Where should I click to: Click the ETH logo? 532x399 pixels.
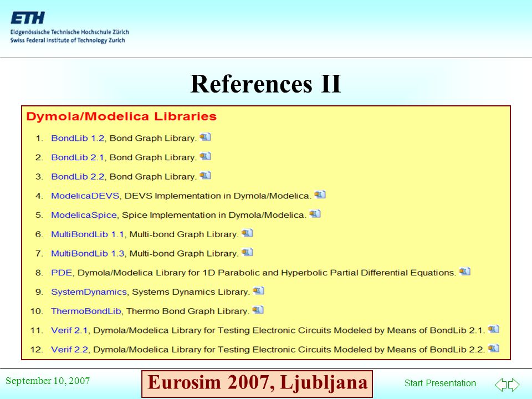tap(28, 18)
